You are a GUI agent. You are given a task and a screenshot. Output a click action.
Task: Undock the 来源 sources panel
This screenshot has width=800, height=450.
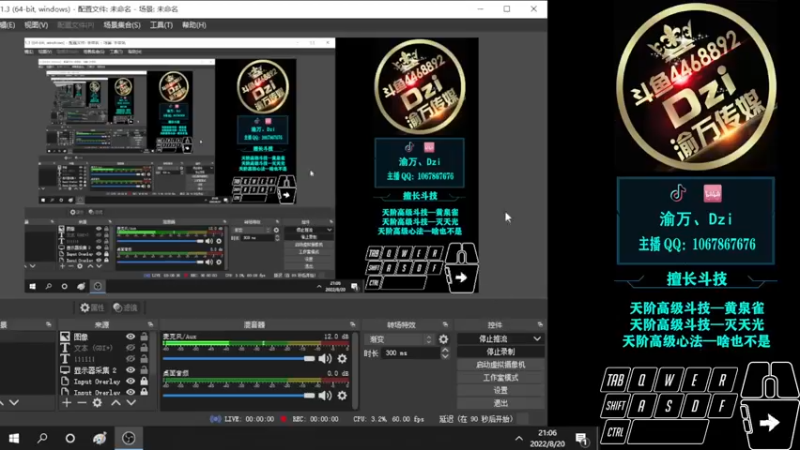(151, 324)
